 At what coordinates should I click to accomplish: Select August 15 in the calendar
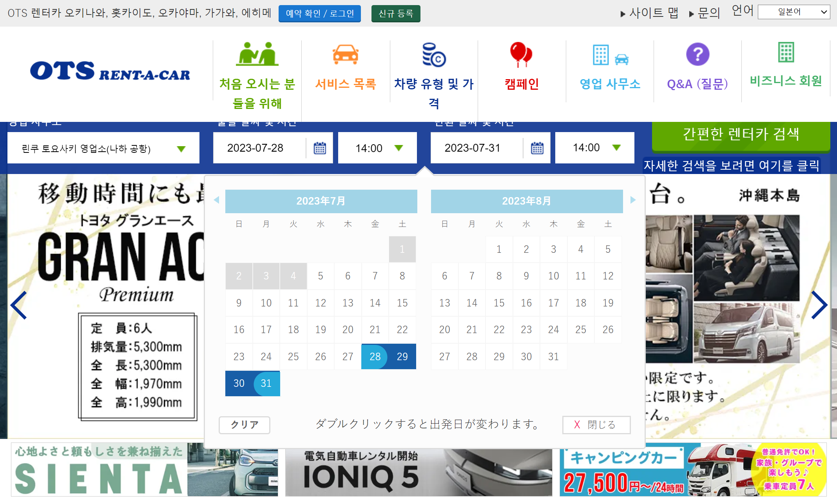click(499, 303)
